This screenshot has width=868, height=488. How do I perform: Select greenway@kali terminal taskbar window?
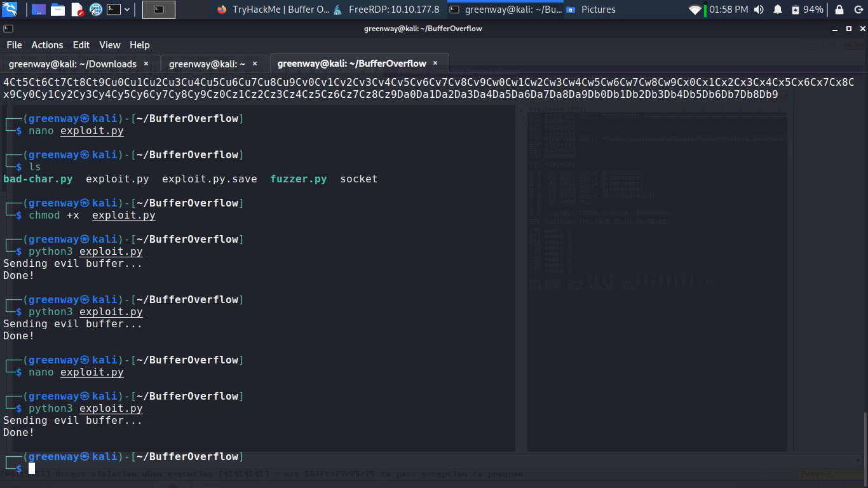click(505, 10)
